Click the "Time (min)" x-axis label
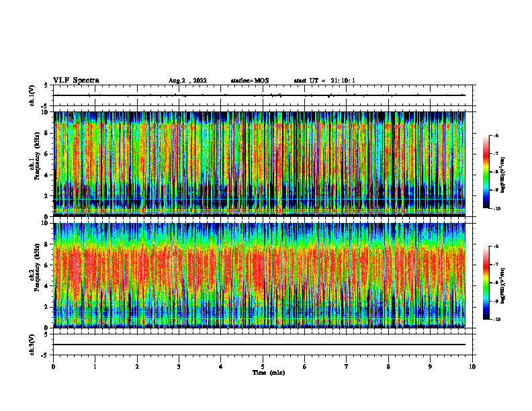This screenshot has width=532, height=411. click(x=269, y=373)
